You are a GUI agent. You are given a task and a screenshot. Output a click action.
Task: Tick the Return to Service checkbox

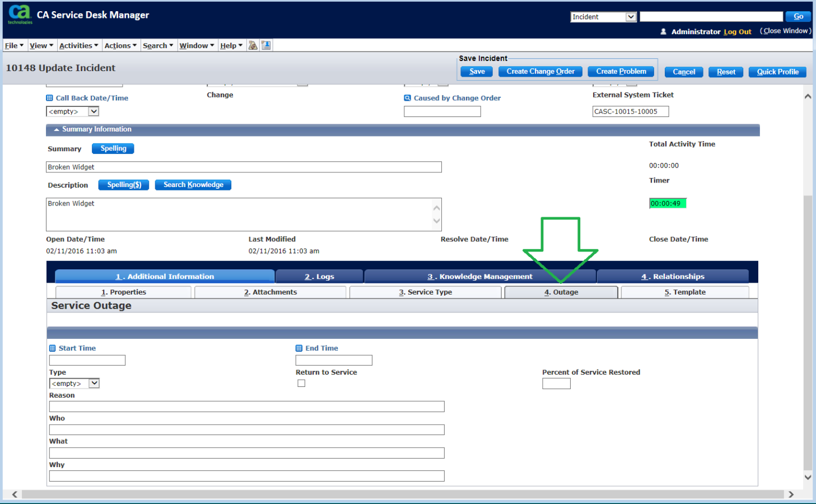(x=301, y=384)
